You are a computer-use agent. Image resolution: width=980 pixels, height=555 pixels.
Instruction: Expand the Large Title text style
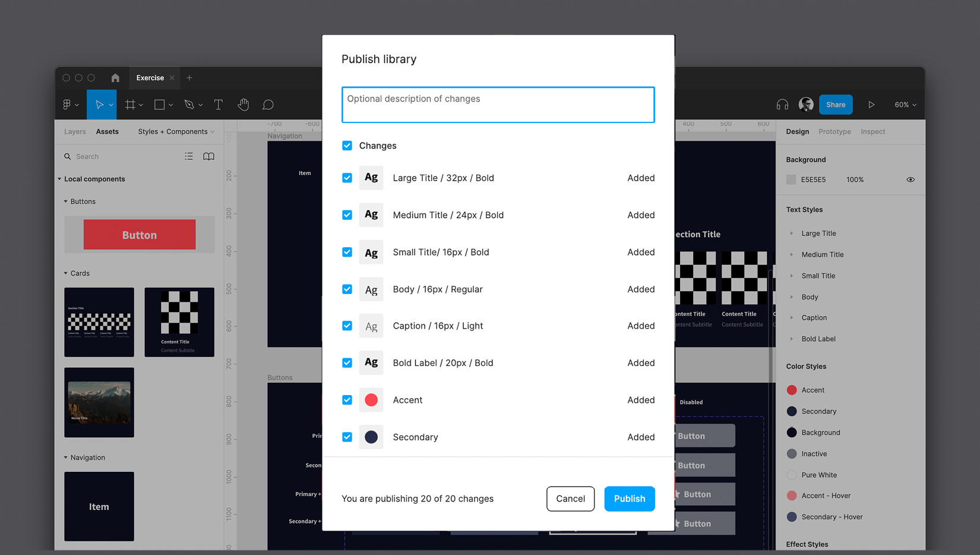click(792, 234)
